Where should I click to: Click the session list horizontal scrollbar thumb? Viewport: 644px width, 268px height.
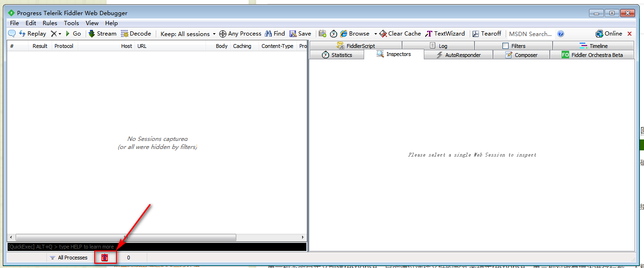125,237
